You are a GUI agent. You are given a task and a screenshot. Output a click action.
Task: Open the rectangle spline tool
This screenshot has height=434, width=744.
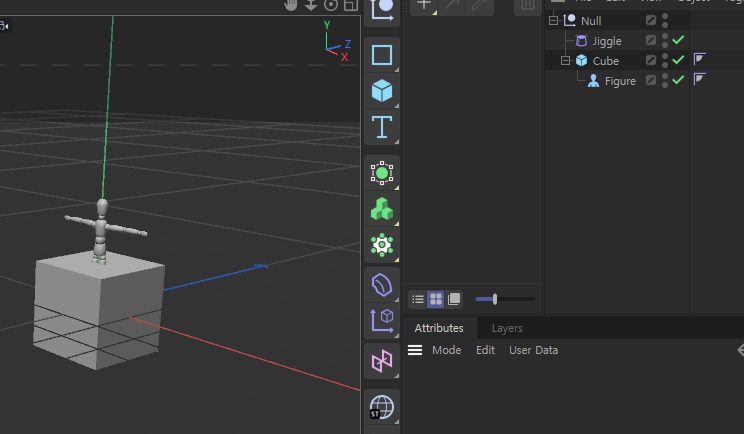[x=382, y=55]
